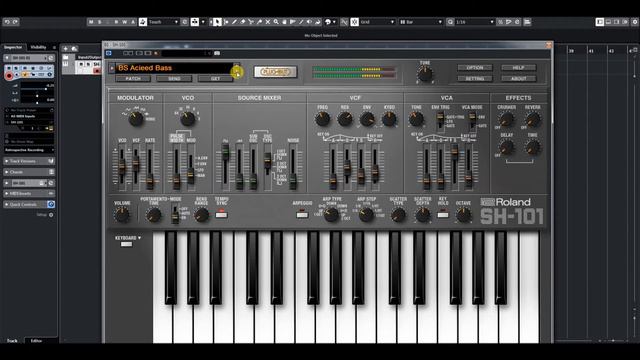This screenshot has height=360, width=640.
Task: Click the HELP button
Action: point(518,67)
